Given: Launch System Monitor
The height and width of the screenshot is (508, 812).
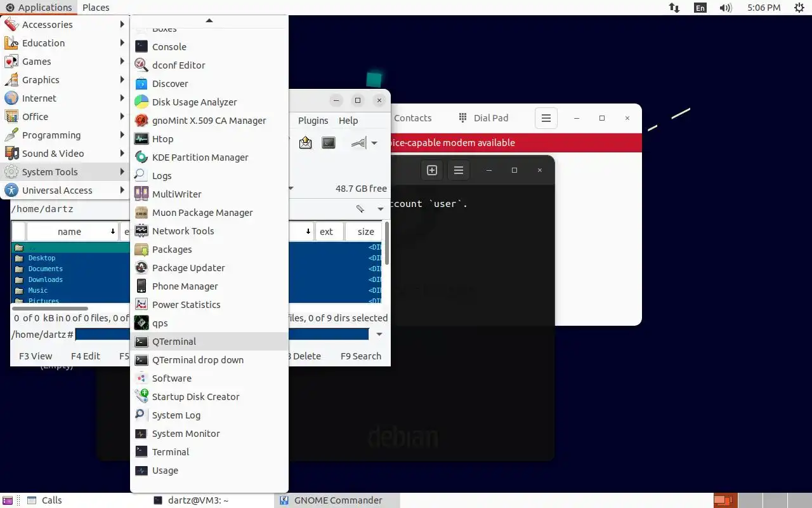Looking at the screenshot, I should [209, 433].
